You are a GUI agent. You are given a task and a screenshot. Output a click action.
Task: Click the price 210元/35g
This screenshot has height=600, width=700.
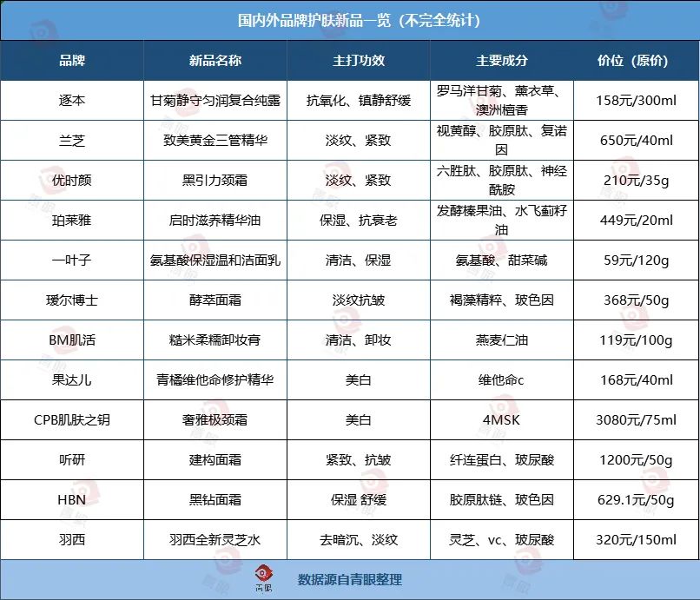[x=636, y=181]
